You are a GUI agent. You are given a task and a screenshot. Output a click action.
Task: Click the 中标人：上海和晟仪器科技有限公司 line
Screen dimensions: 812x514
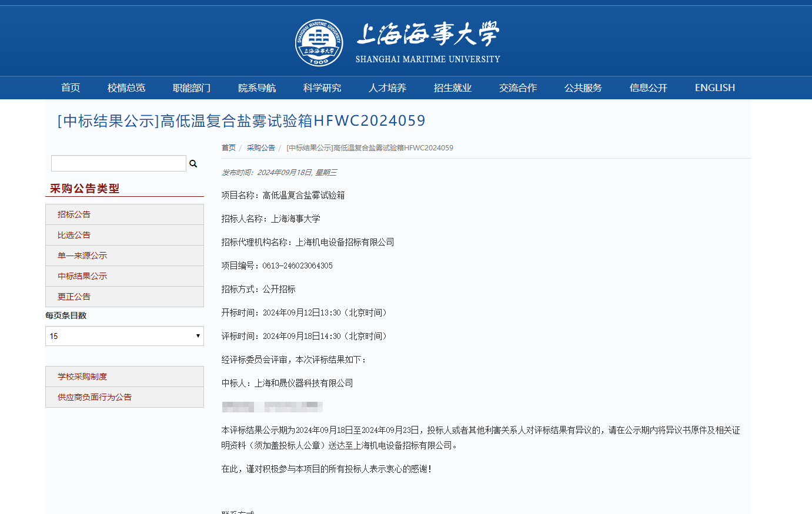click(x=288, y=383)
